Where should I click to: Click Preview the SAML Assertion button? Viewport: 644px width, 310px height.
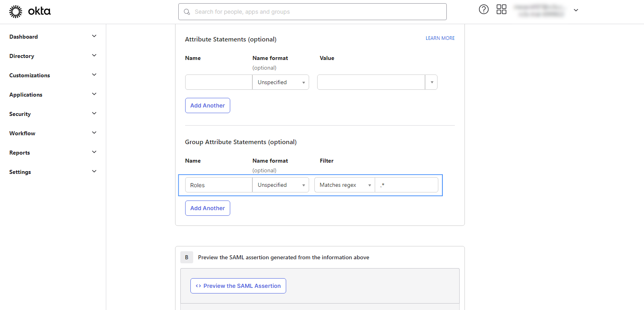point(238,286)
